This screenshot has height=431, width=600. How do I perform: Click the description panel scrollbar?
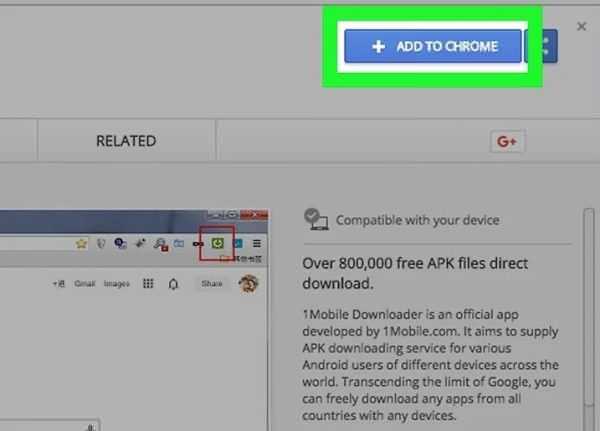click(x=589, y=318)
